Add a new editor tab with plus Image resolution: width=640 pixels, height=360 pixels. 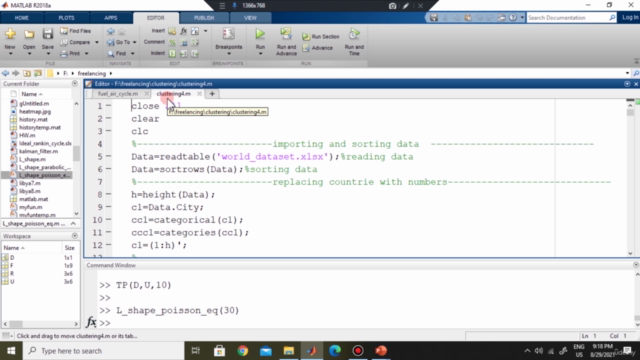pyautogui.click(x=212, y=94)
